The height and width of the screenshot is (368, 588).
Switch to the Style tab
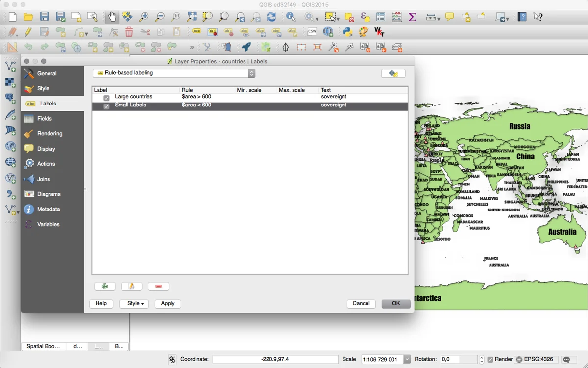43,89
